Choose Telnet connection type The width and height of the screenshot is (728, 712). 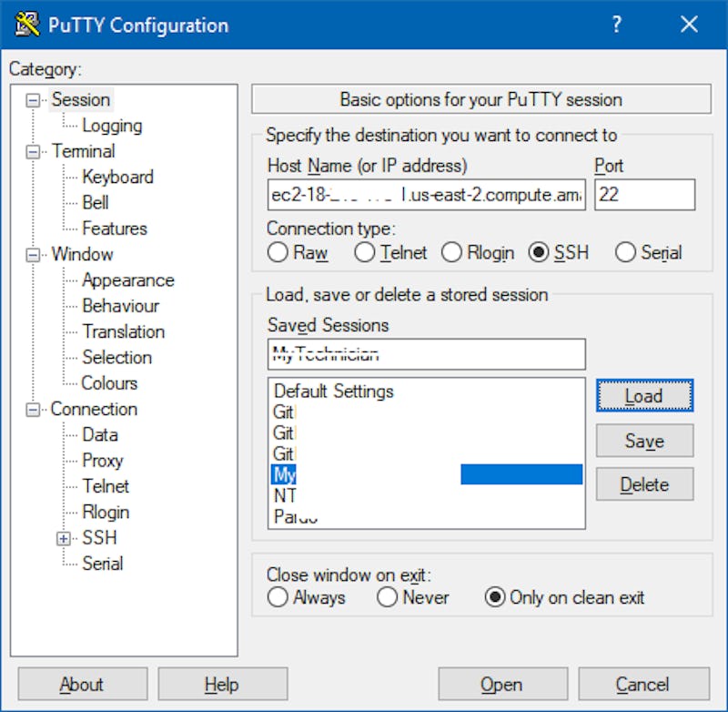coord(365,253)
